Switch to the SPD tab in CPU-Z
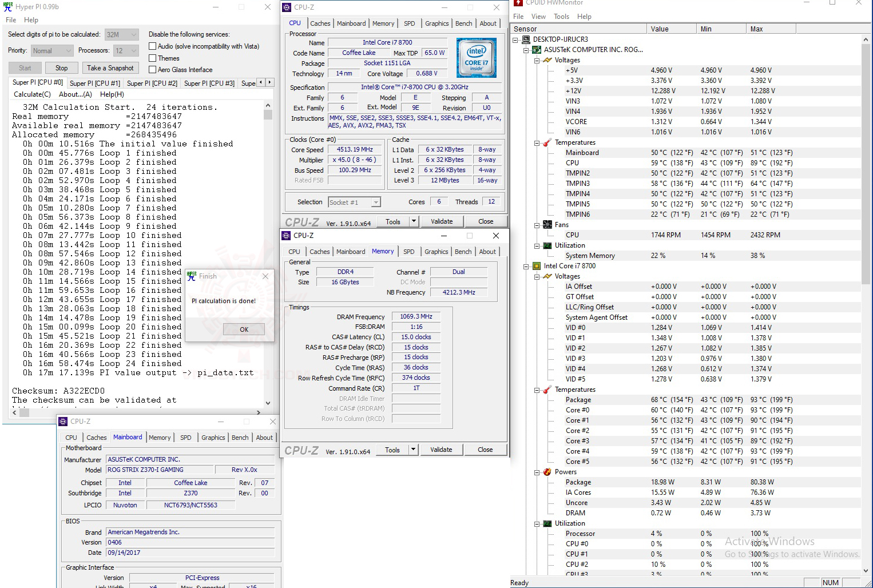Viewport: 873px width, 588px height. tap(409, 23)
